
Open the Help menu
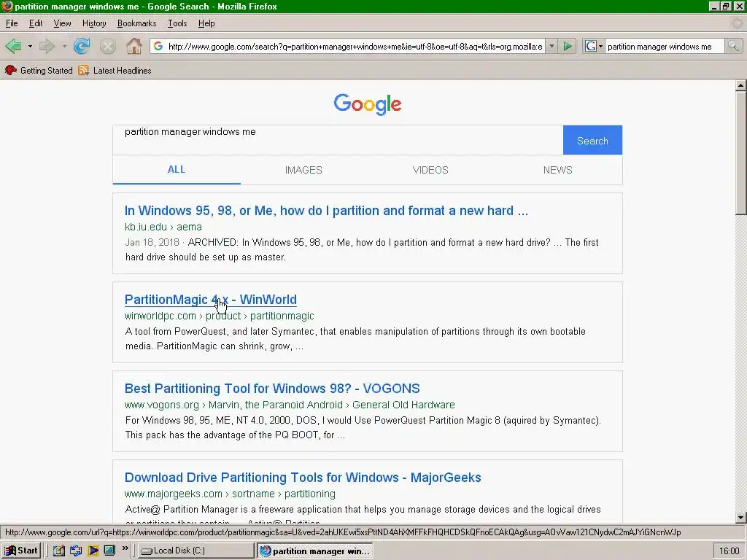(x=206, y=23)
